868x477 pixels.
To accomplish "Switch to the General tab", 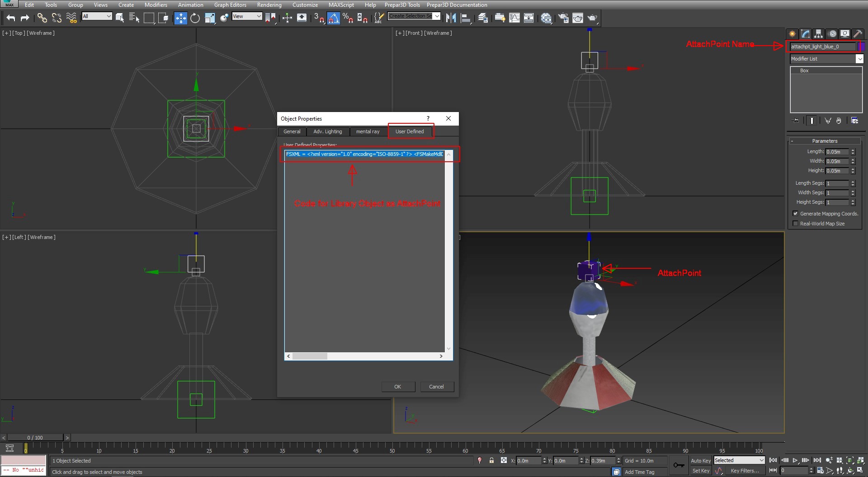I will coord(292,131).
